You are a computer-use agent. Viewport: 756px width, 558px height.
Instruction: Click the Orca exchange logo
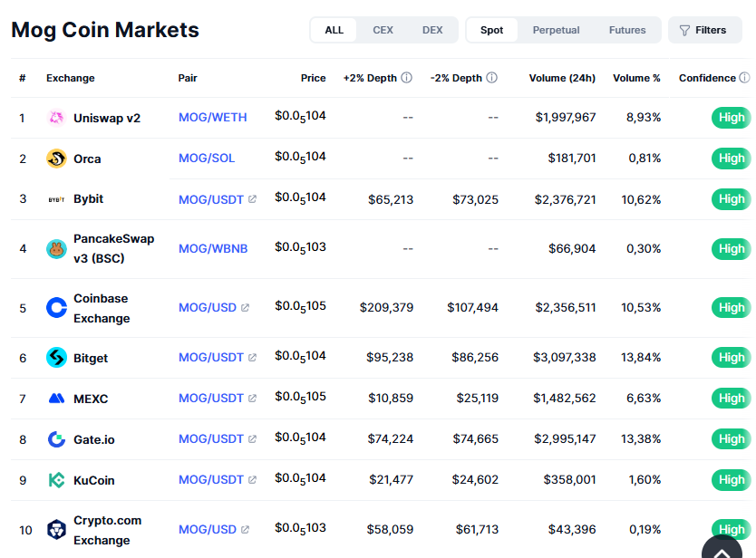click(x=56, y=159)
